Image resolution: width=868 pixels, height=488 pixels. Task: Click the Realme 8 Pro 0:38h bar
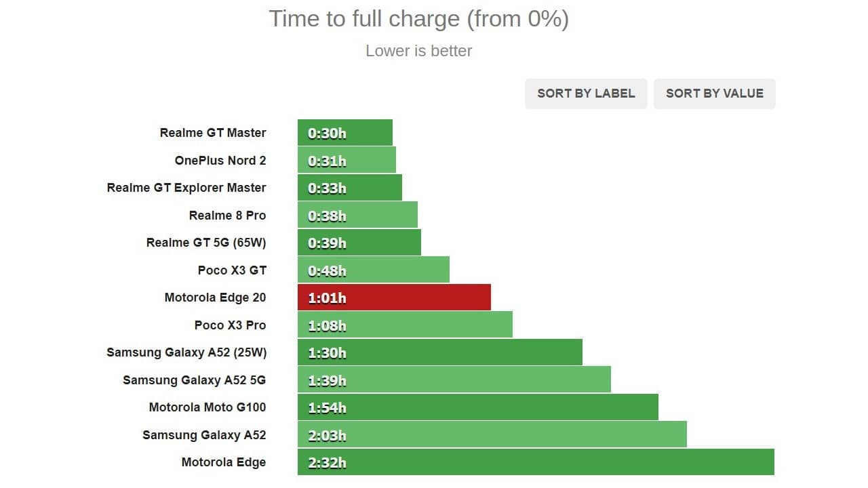tap(357, 216)
